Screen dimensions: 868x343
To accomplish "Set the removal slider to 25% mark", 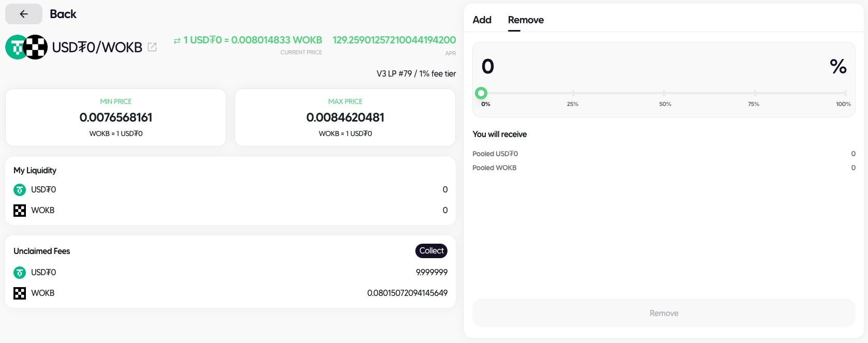I will pos(573,93).
